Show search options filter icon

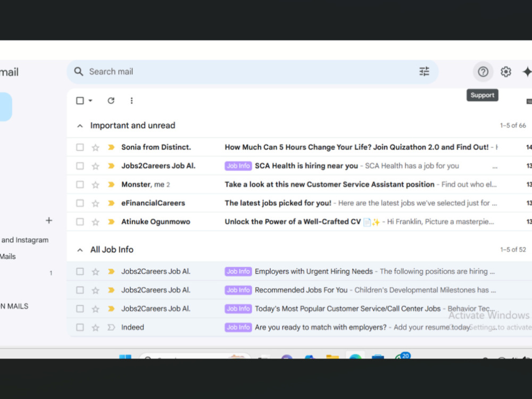[424, 72]
